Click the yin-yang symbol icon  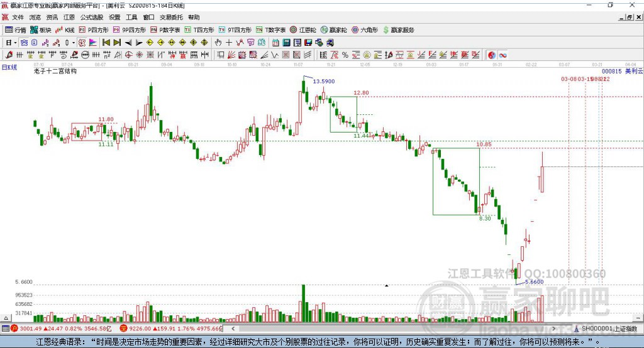(x=492, y=55)
